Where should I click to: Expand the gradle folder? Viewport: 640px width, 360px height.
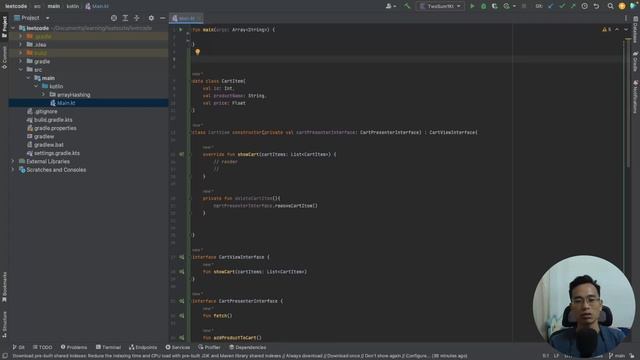pos(21,61)
